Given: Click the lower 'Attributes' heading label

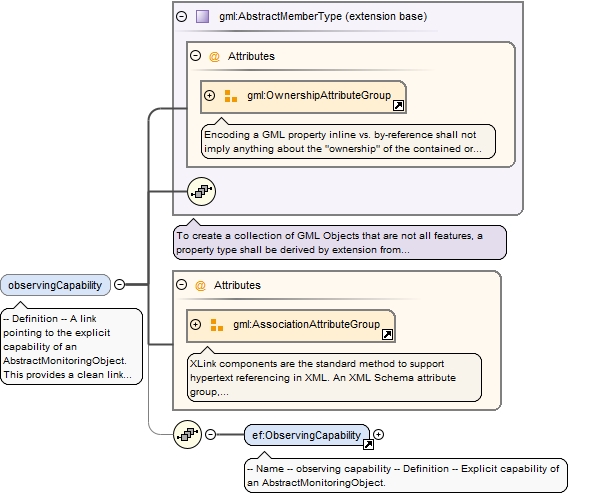Looking at the screenshot, I should [x=237, y=285].
